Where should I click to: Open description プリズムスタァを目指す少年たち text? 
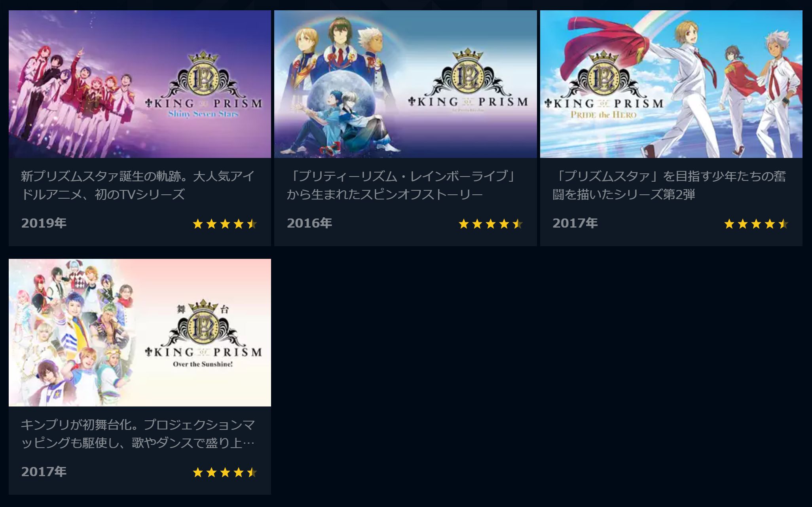point(670,185)
